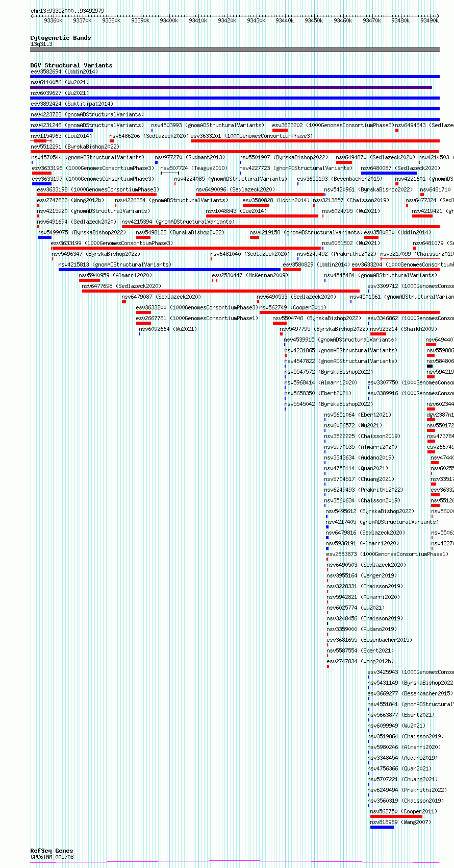
Task: Click nsv562749 (Cooper2011) label
Action: tap(293, 307)
